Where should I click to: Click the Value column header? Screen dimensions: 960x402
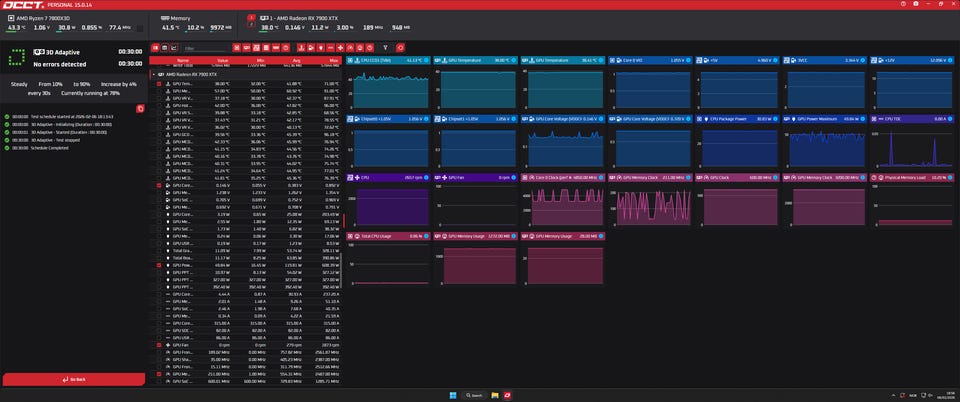pyautogui.click(x=222, y=60)
